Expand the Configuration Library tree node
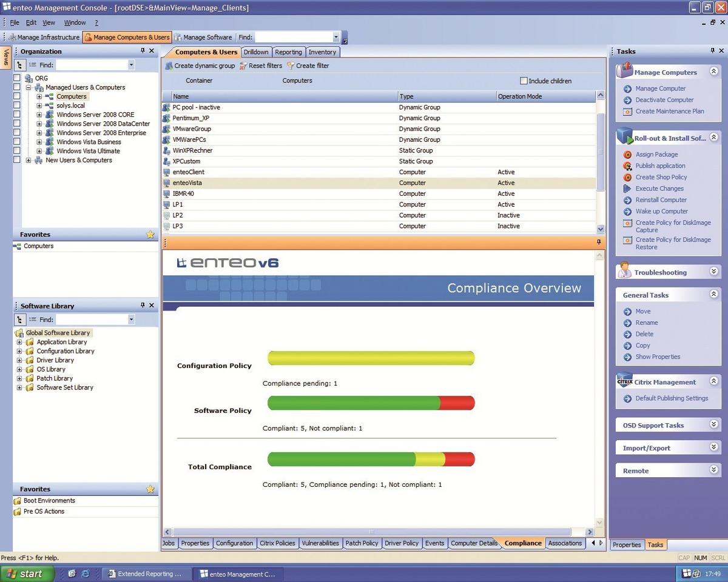728x582 pixels. click(19, 351)
